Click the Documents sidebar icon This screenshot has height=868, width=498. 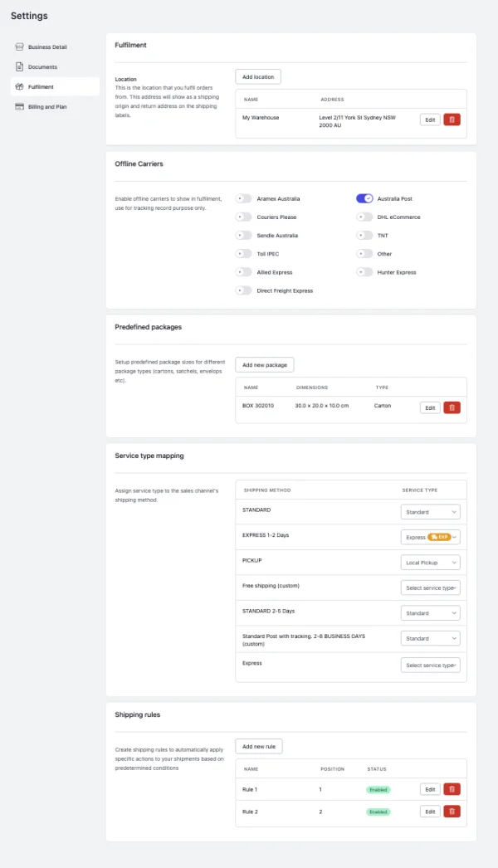[19, 67]
